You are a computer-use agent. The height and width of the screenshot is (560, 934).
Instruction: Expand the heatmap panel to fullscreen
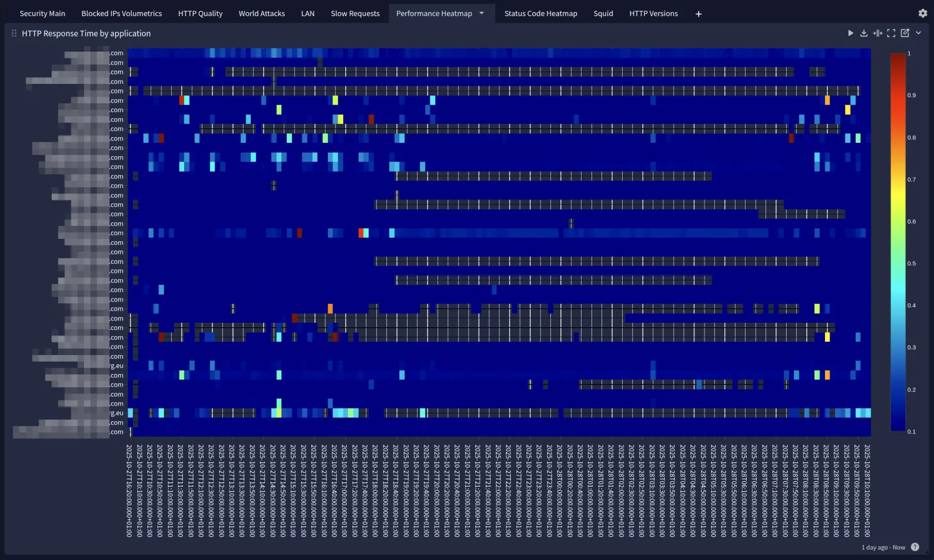coord(891,33)
